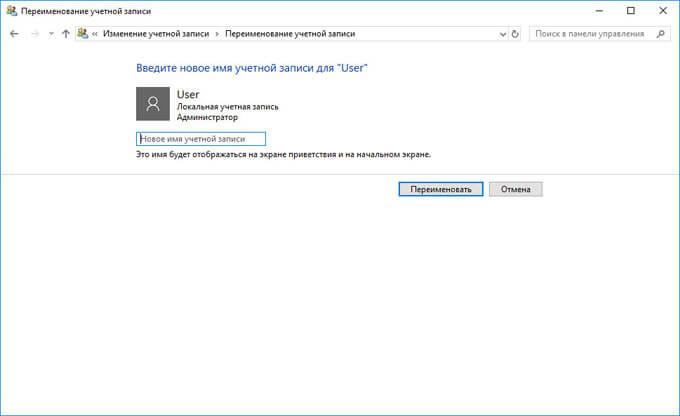680x416 pixels.
Task: Minimize the rename account window
Action: [x=599, y=11]
